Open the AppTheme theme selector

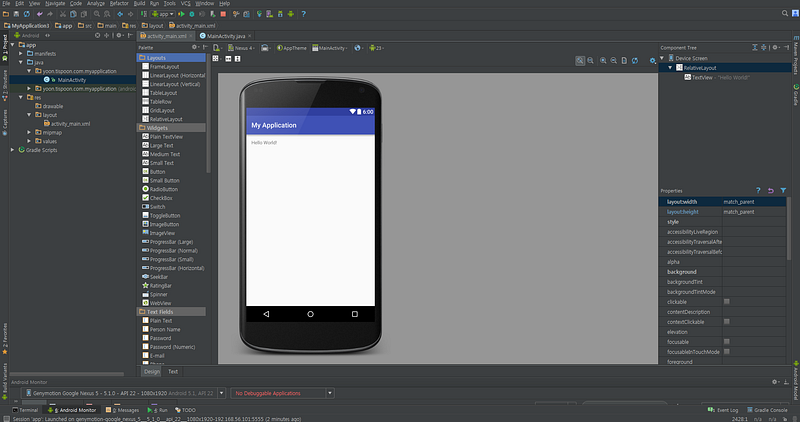coord(292,48)
